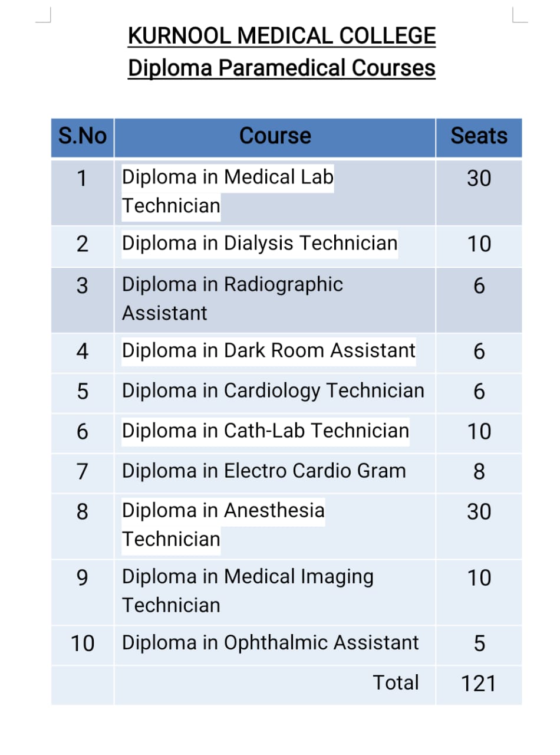Select the Seats column header
This screenshot has height=755, width=560.
tap(479, 136)
